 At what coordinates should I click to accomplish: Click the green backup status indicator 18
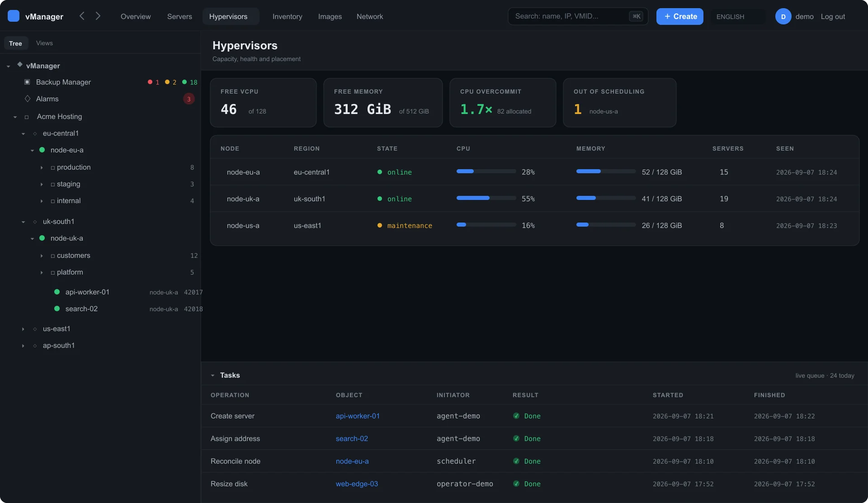[x=189, y=82]
